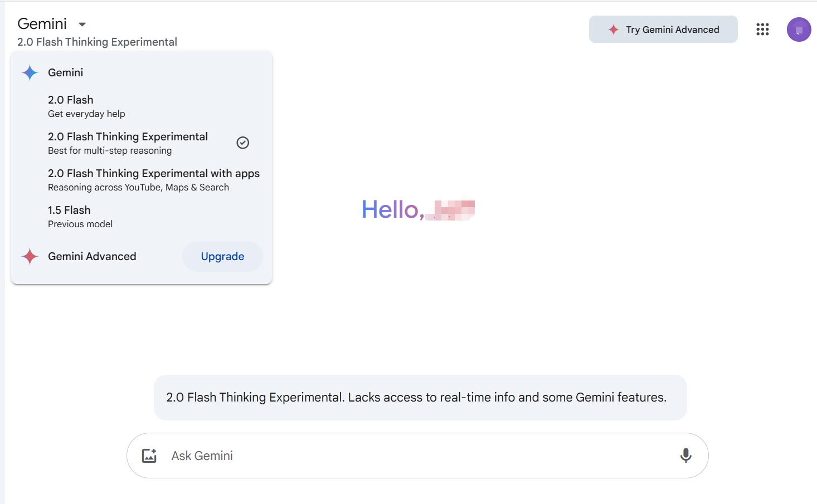This screenshot has width=817, height=504.
Task: Switch to the 1.5 Flash model
Action: coord(141,216)
